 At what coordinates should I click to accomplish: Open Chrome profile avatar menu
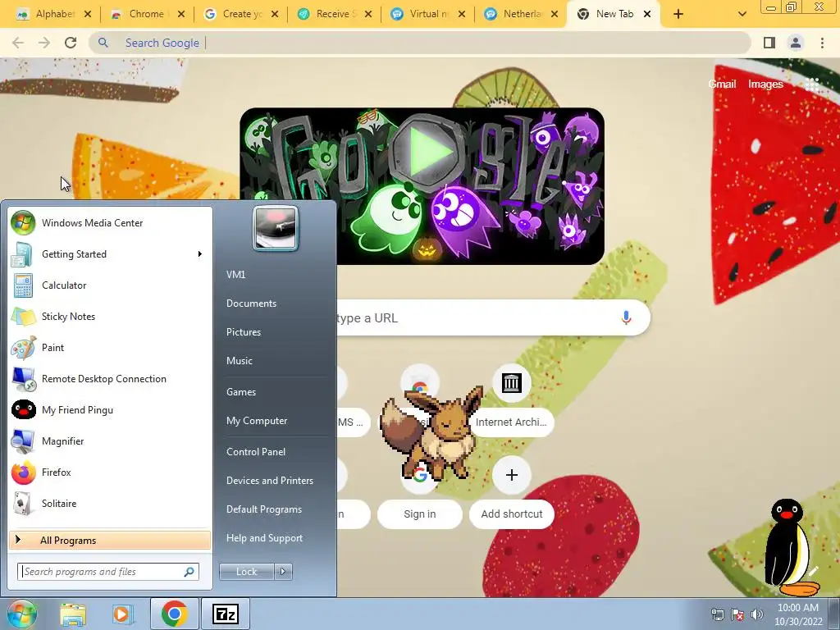(796, 43)
